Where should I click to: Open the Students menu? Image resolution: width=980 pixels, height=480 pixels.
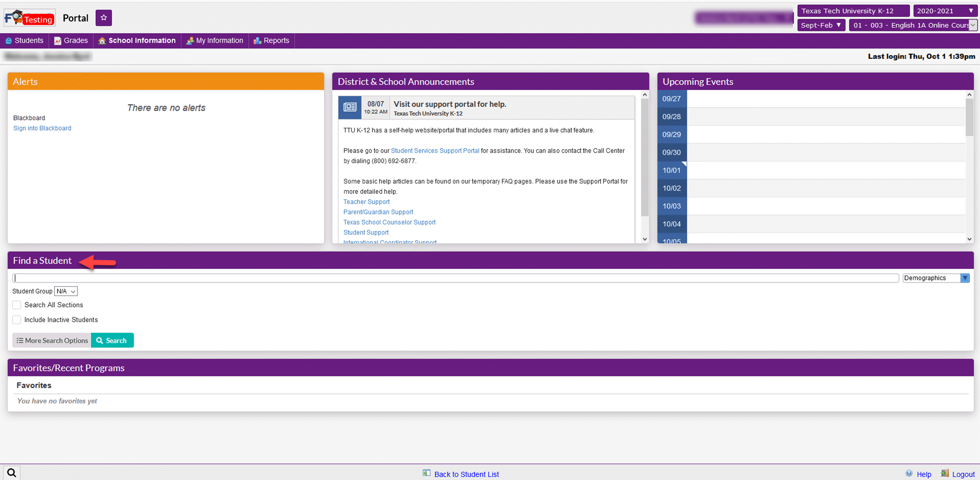25,41
